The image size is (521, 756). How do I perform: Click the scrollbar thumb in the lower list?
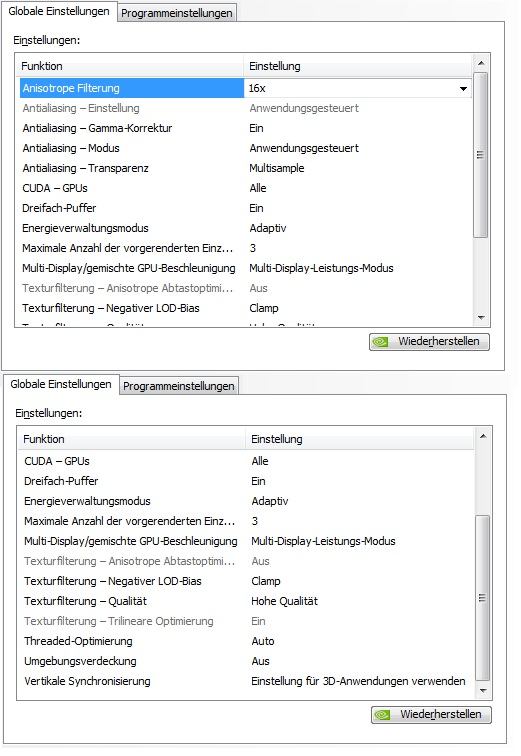point(482,598)
